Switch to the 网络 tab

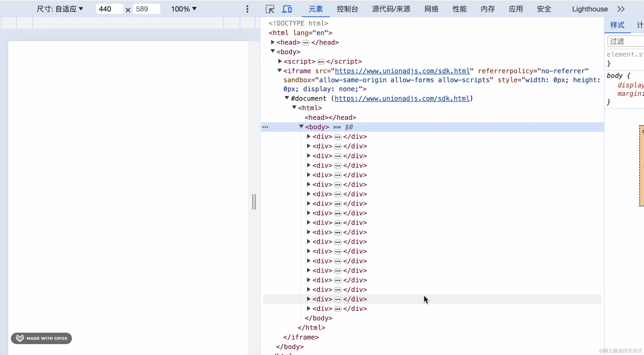click(432, 9)
